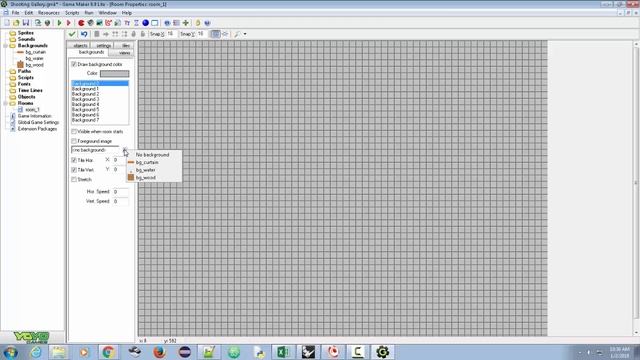This screenshot has width=640, height=360.
Task: Select the Sprites folder in tree
Action: coord(26,33)
